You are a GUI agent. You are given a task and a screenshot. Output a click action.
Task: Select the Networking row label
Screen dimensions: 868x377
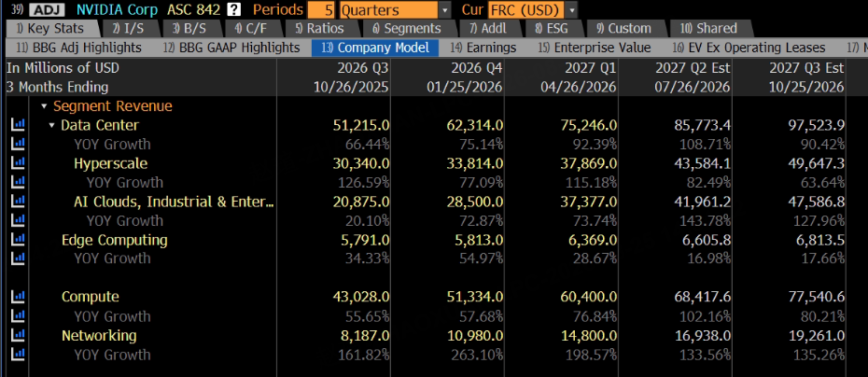pos(99,335)
